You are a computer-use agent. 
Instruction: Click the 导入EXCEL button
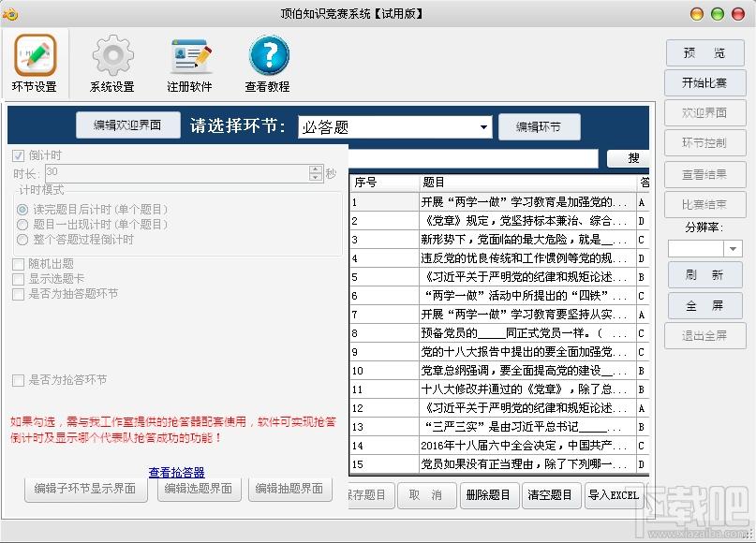pos(614,495)
